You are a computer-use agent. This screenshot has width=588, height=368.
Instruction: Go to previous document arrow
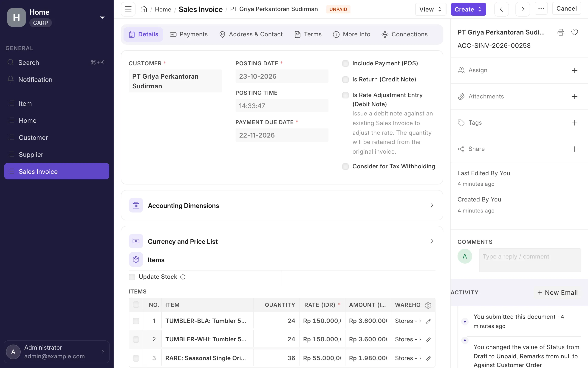pos(501,9)
